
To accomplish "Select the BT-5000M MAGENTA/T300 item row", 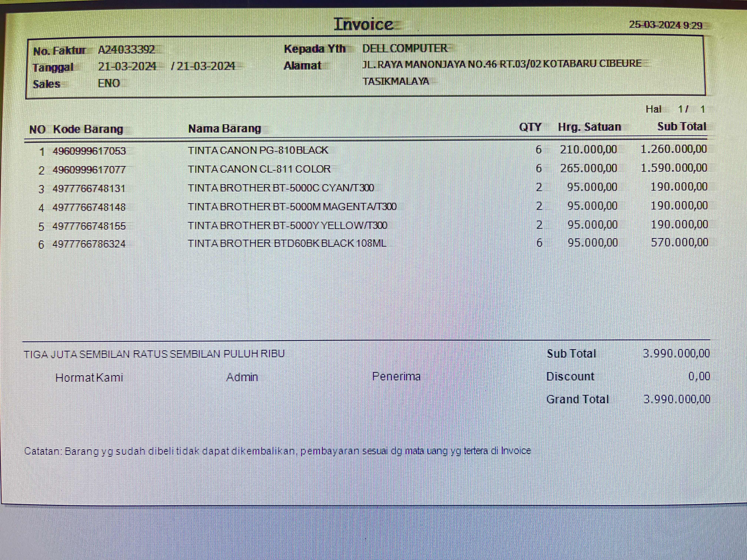I will [x=292, y=206].
